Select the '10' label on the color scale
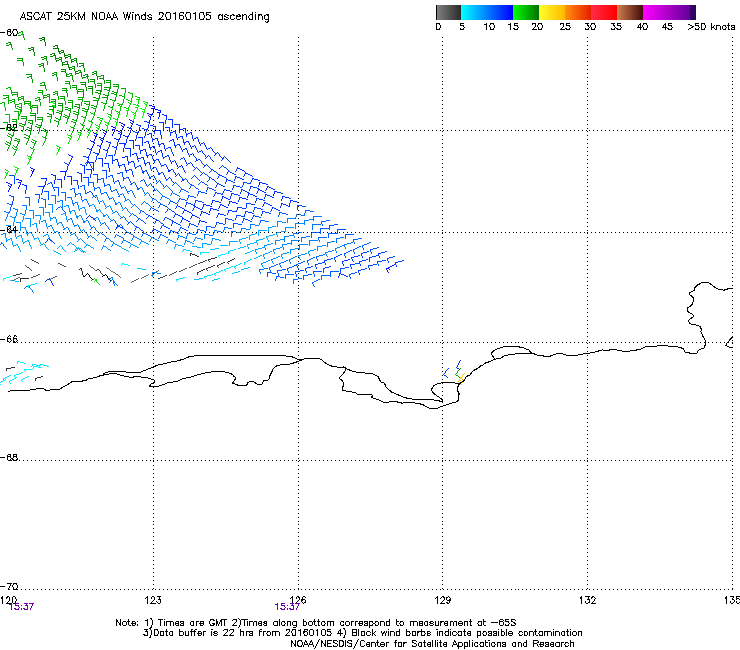The height and width of the screenshot is (650, 740). [x=489, y=27]
